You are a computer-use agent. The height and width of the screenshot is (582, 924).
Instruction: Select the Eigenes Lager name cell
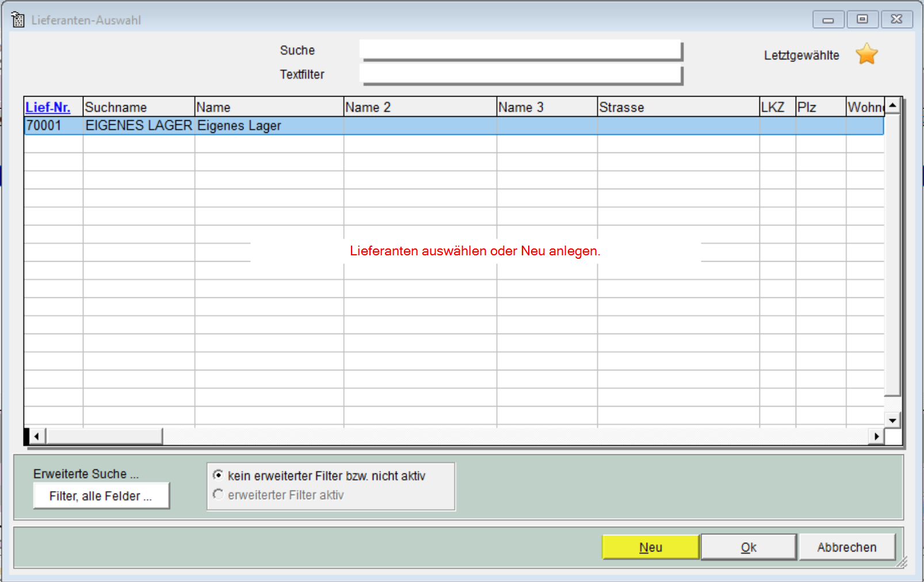click(x=269, y=125)
